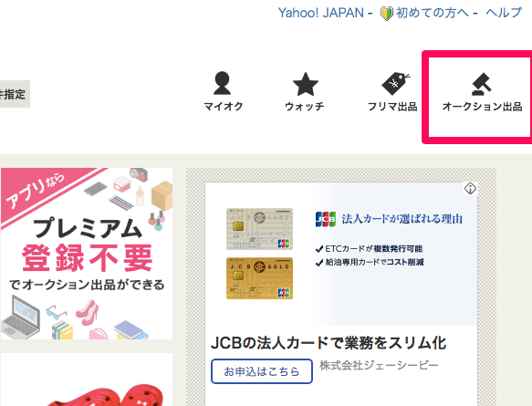
Task: Open the Yahoo! JAPAN link
Action: click(321, 13)
